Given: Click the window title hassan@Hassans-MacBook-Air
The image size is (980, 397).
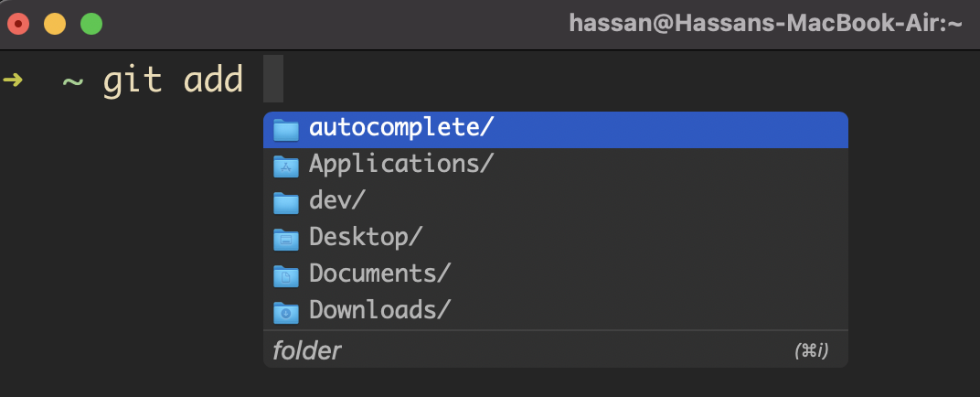Looking at the screenshot, I should point(765,24).
